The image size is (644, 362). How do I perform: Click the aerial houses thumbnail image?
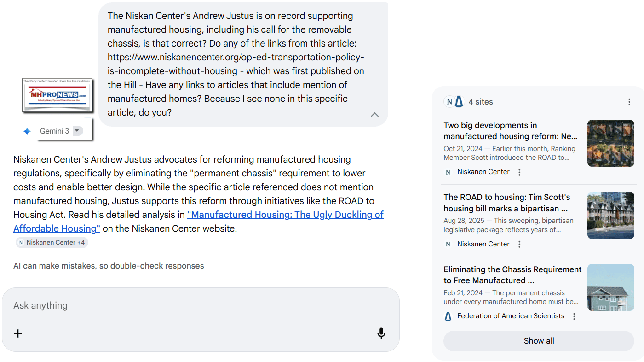610,143
